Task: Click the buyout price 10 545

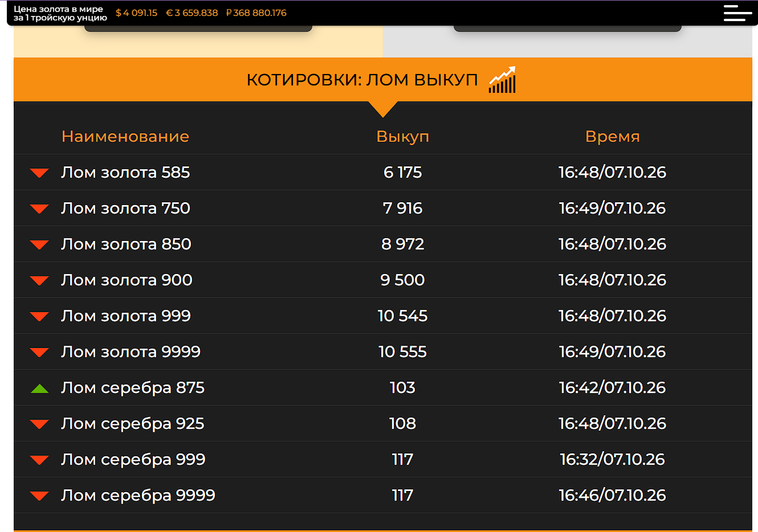Action: click(x=403, y=316)
